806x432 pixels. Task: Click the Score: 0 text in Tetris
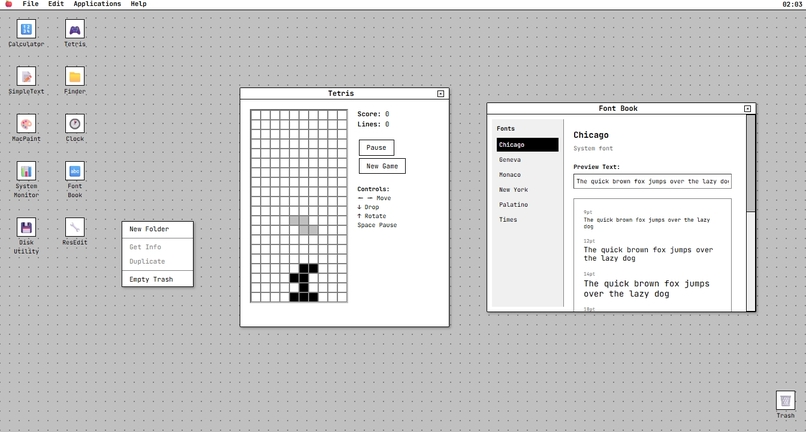pos(373,114)
